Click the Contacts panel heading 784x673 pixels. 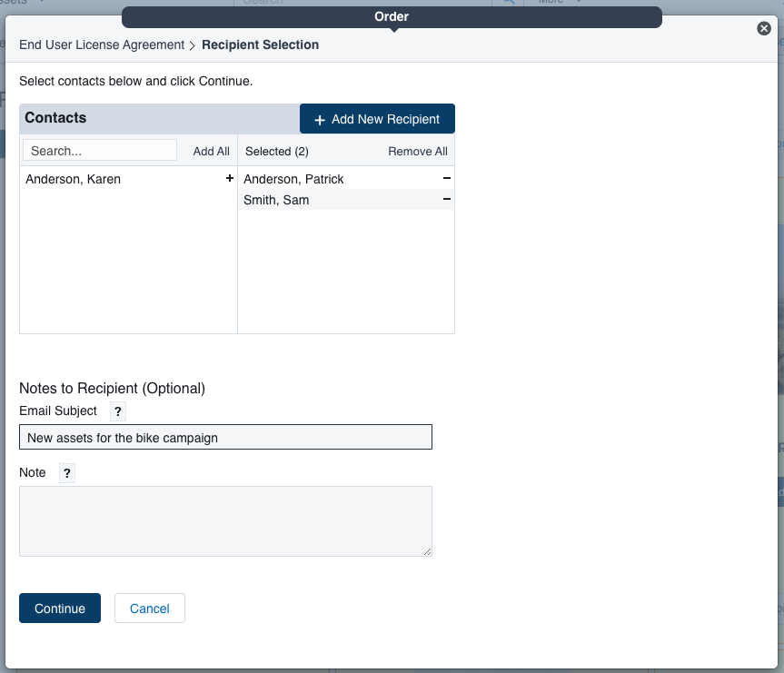click(55, 118)
